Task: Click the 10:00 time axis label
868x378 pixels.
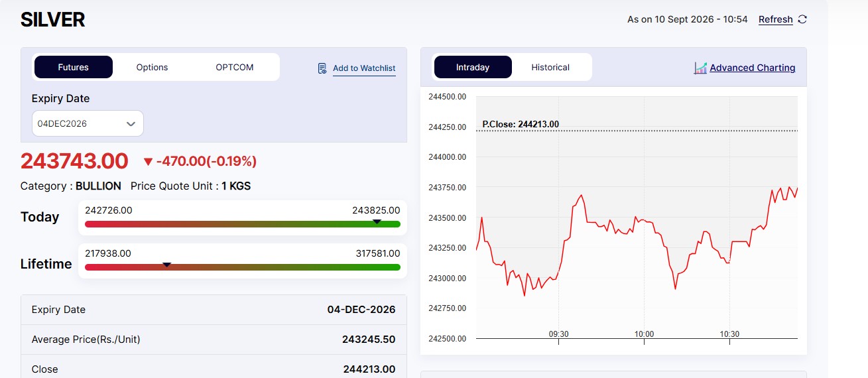Action: [x=644, y=334]
